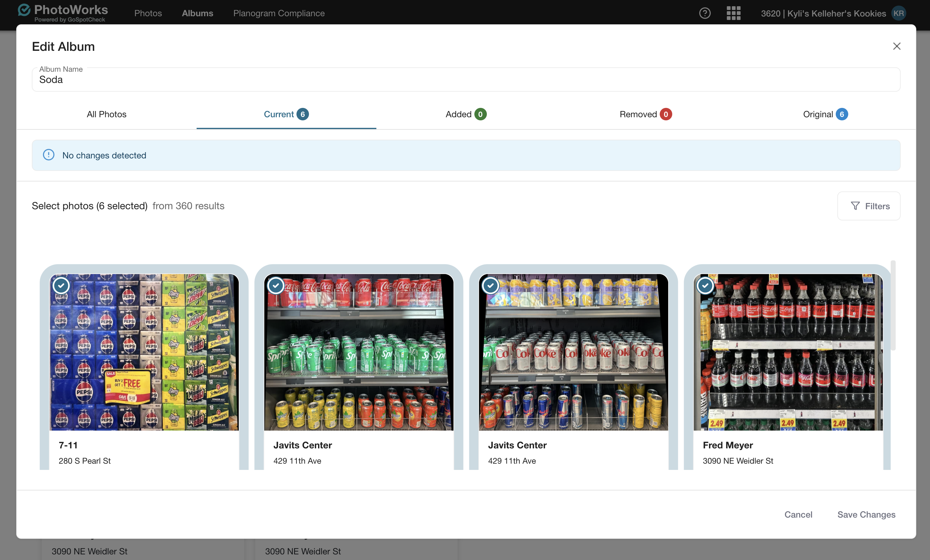
Task: Deselect the Fred Meyer photo checkmark
Action: (x=705, y=286)
